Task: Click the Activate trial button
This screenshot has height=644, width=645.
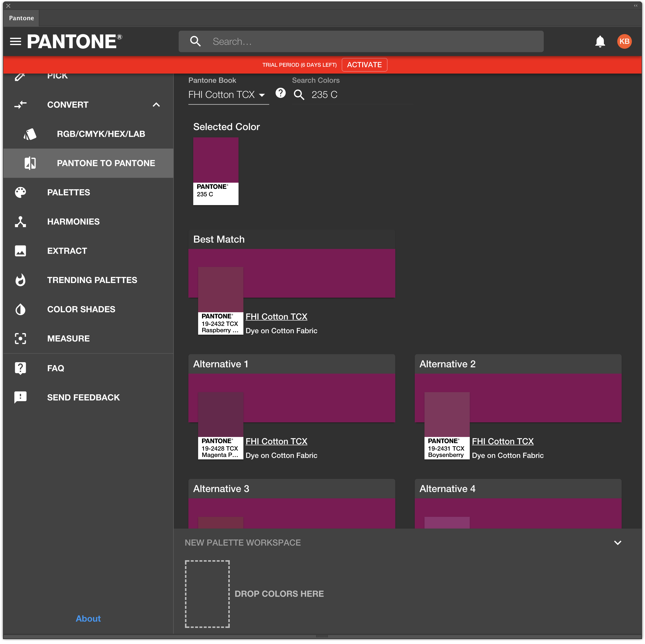Action: pyautogui.click(x=364, y=65)
